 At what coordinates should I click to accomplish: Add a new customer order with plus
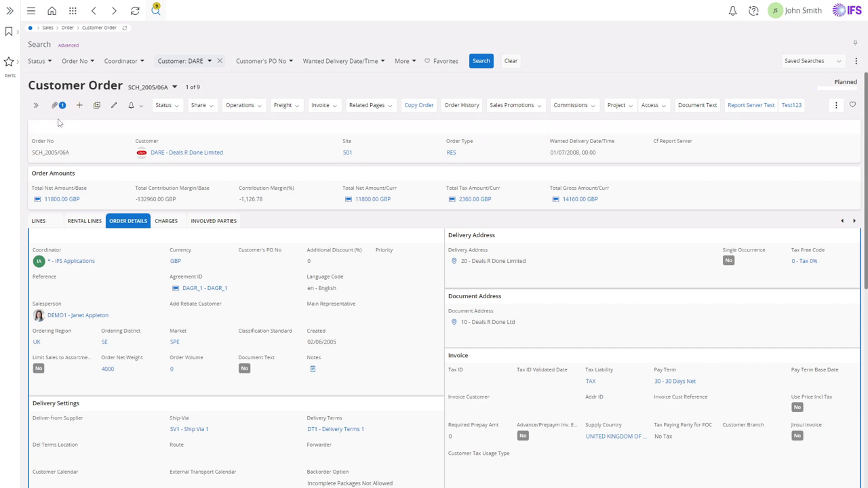[79, 105]
